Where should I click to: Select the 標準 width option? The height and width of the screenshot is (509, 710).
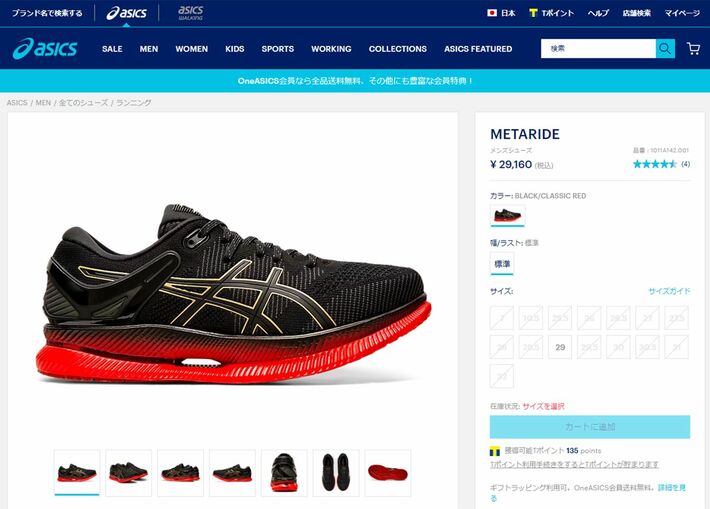(502, 264)
